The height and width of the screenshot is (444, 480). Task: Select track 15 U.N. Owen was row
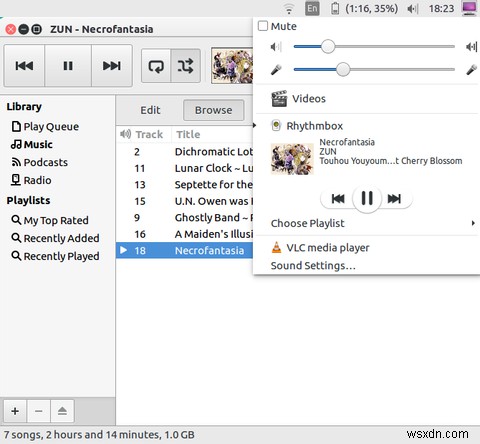[x=185, y=201]
